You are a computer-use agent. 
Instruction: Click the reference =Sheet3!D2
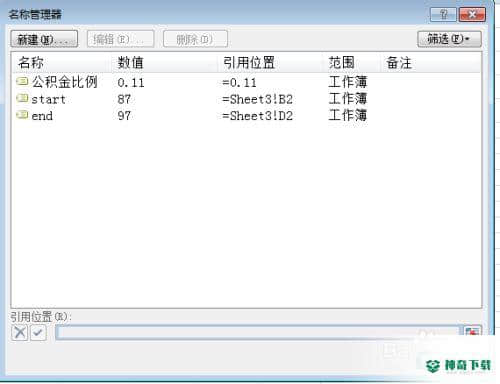click(257, 116)
